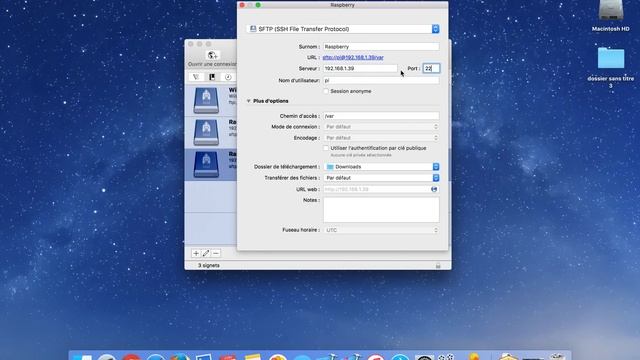Open the Transférer des fichiers dropdown
Viewport: 640px width, 360px height.
tap(381, 178)
